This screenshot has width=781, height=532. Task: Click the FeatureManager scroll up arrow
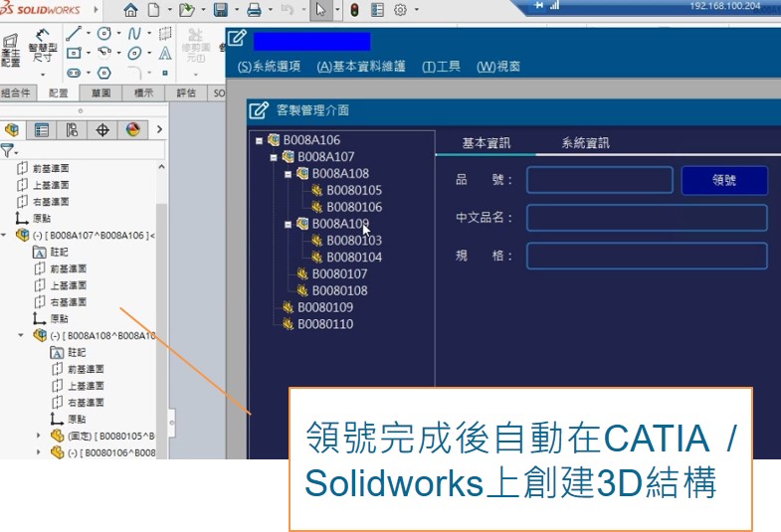(161, 168)
